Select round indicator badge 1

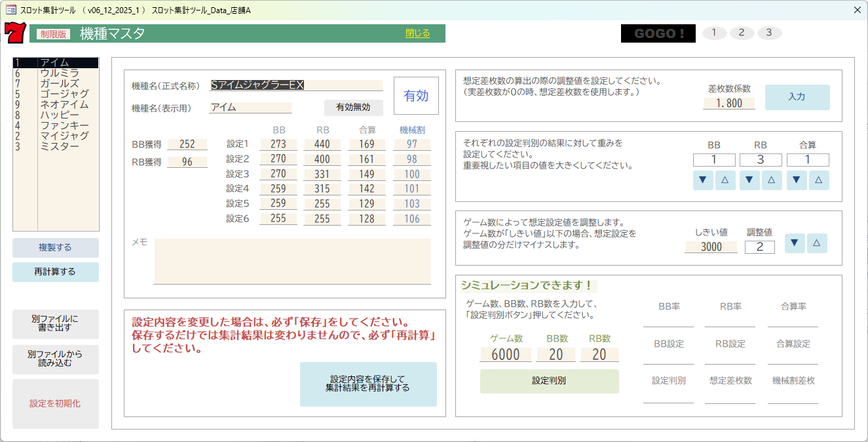[714, 32]
